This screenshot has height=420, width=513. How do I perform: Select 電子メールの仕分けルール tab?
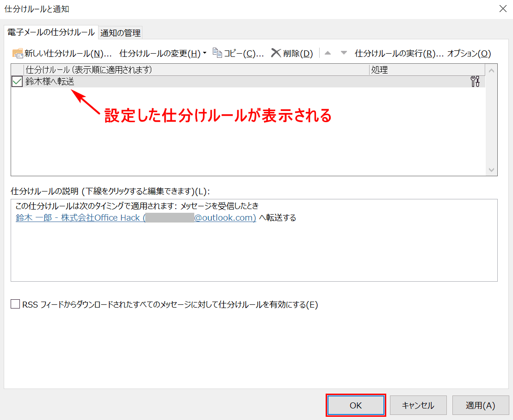click(x=51, y=32)
